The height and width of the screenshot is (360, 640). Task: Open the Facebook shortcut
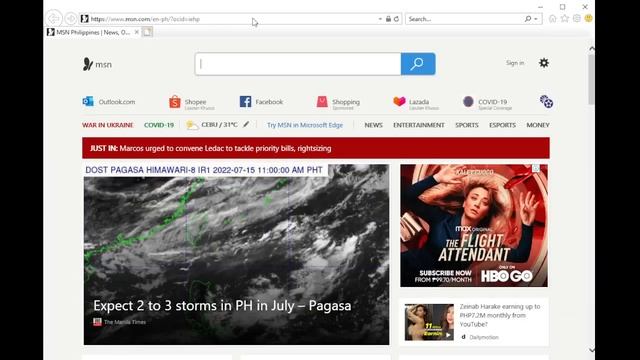tap(261, 102)
